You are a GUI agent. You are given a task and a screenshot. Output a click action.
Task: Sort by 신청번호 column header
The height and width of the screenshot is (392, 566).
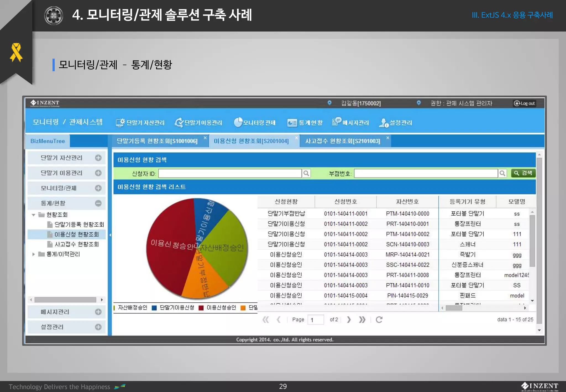[346, 202]
